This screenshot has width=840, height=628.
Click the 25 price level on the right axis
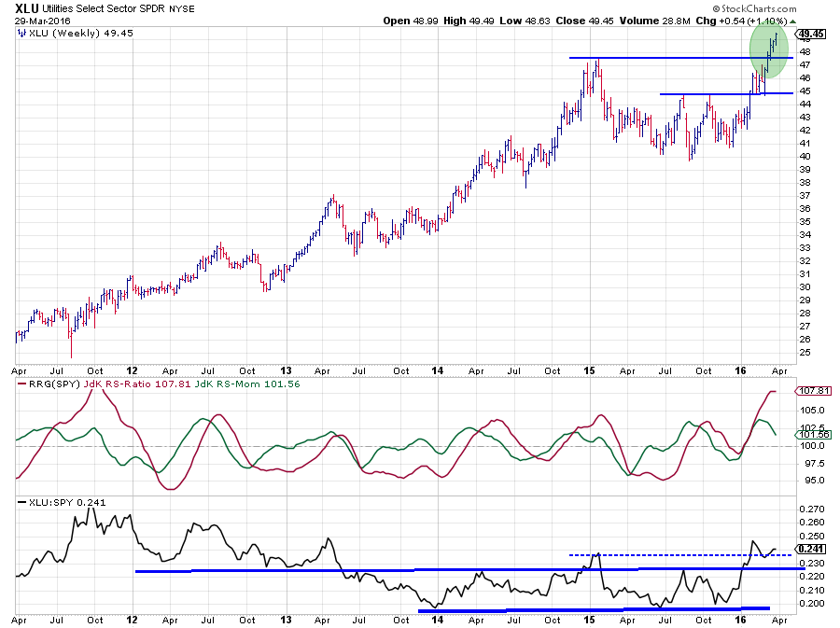805,353
